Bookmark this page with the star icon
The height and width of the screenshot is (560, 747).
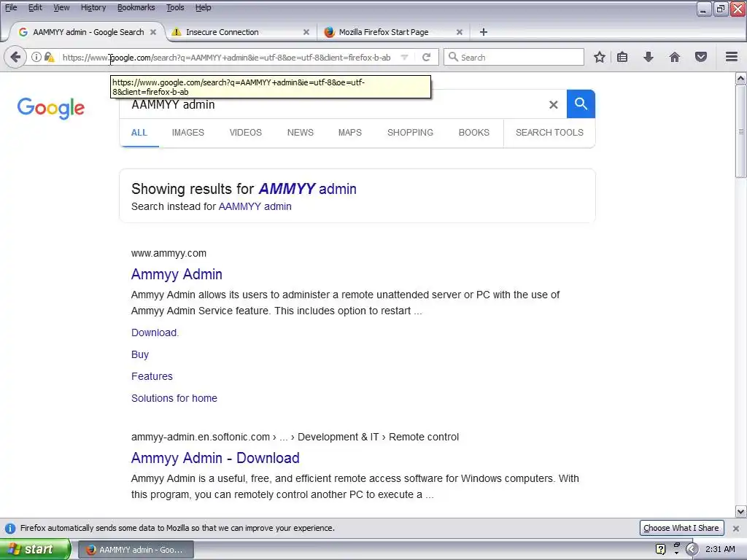[600, 57]
